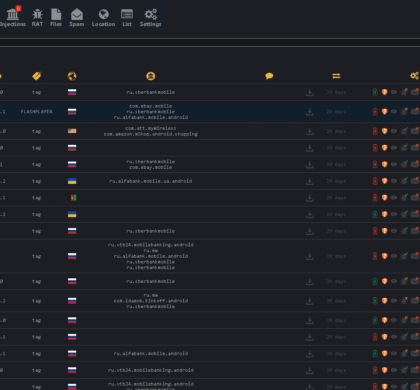The image size is (420, 390).
Task: Select the ru.alfabank.mobile.ua.android text
Action: [151, 181]
